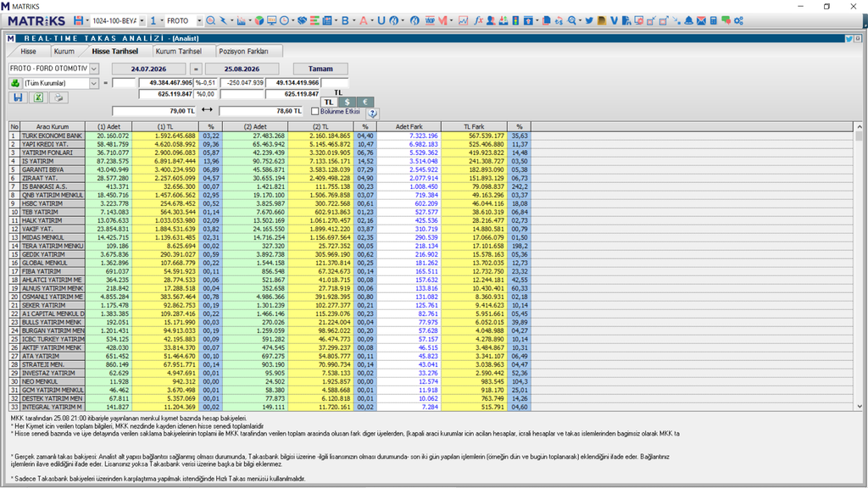The height and width of the screenshot is (488, 868).
Task: Select dollar currency toggle
Action: point(347,102)
